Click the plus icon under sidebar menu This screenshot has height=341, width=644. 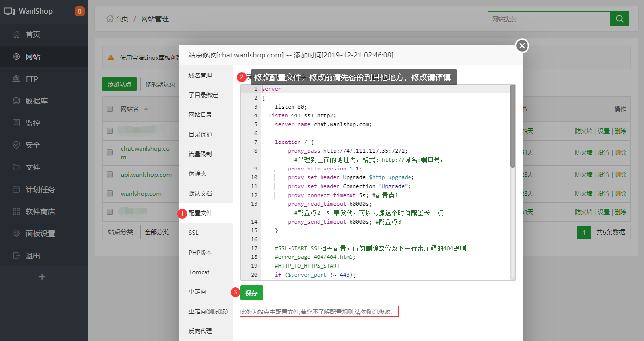tap(42, 277)
